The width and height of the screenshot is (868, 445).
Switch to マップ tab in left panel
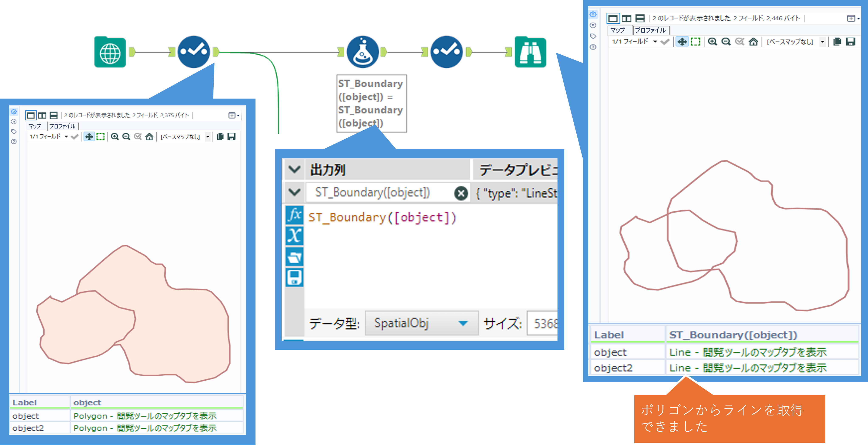pos(35,126)
